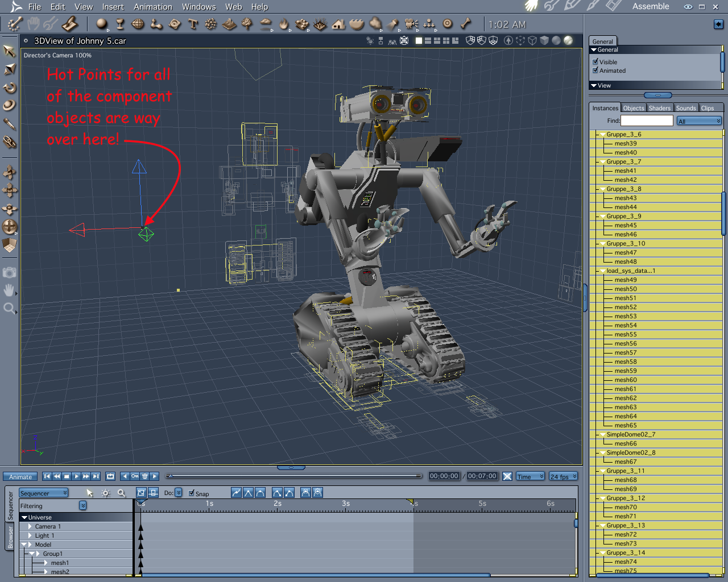Insert a terrain house object
The height and width of the screenshot is (582, 728).
(338, 24)
